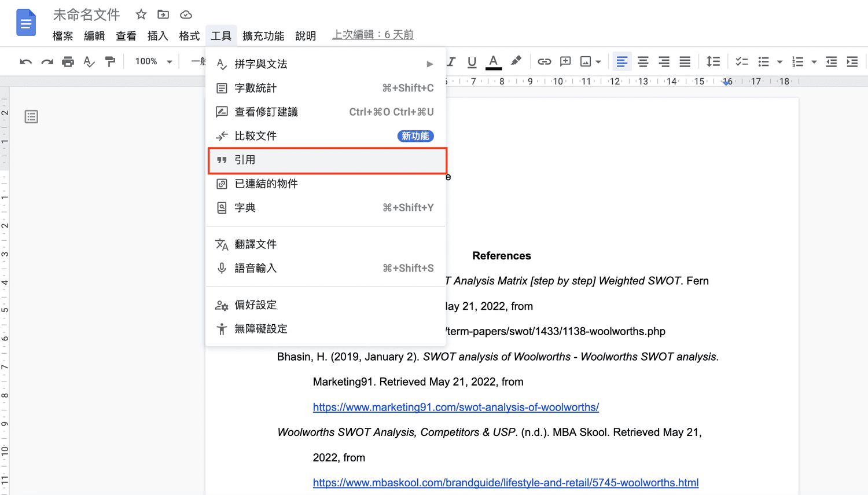The height and width of the screenshot is (495, 868).
Task: Open the mbaskool.com Woolworths link
Action: click(506, 482)
